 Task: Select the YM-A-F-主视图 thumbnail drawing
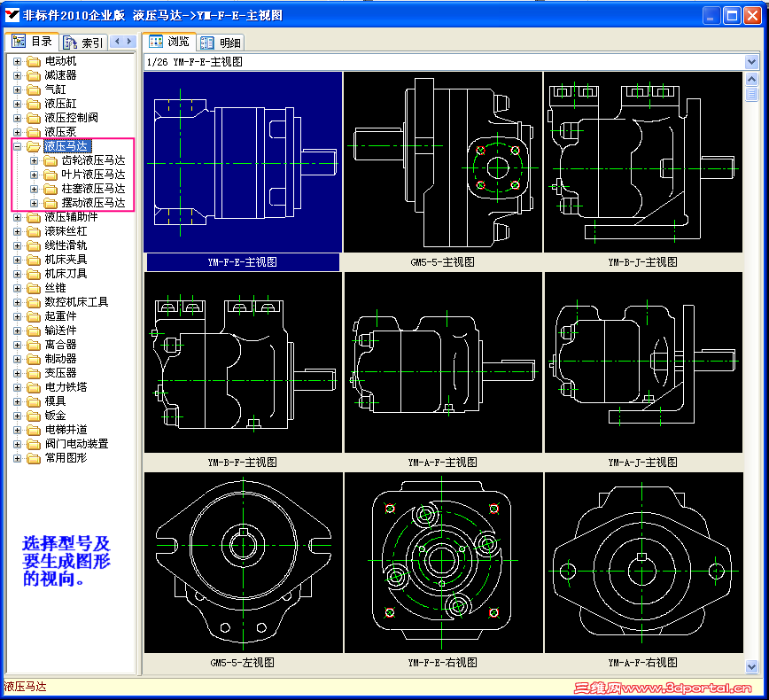tap(443, 362)
